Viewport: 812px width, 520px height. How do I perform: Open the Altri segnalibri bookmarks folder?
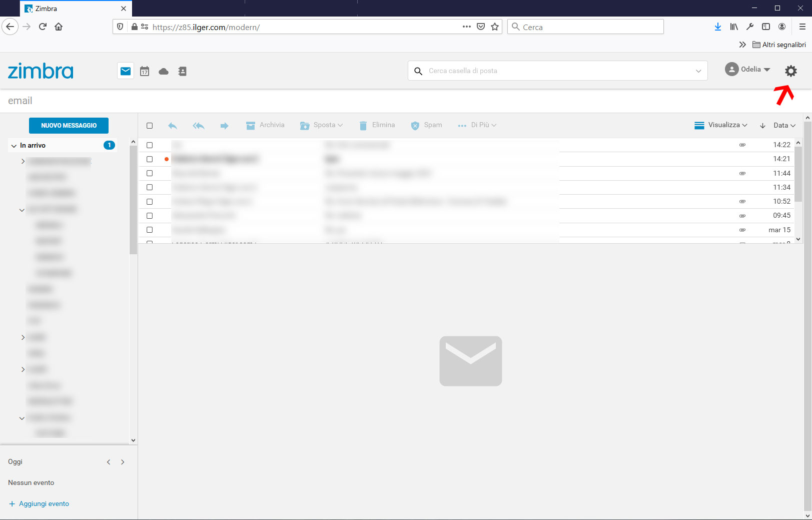click(779, 45)
